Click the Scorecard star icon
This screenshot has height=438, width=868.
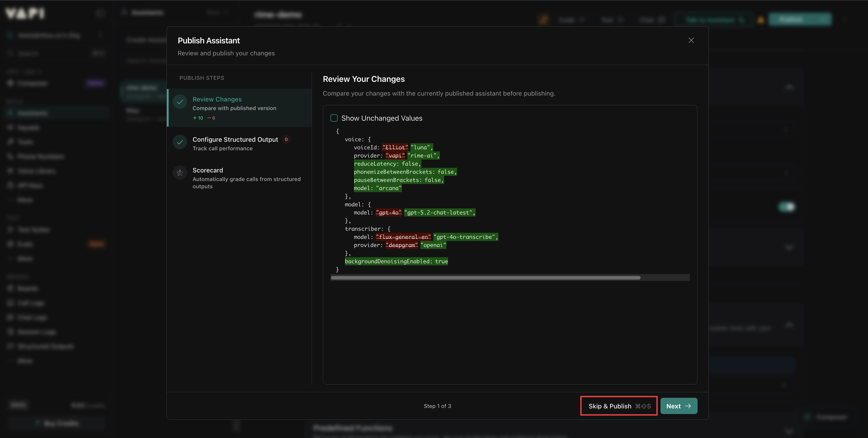tap(180, 173)
